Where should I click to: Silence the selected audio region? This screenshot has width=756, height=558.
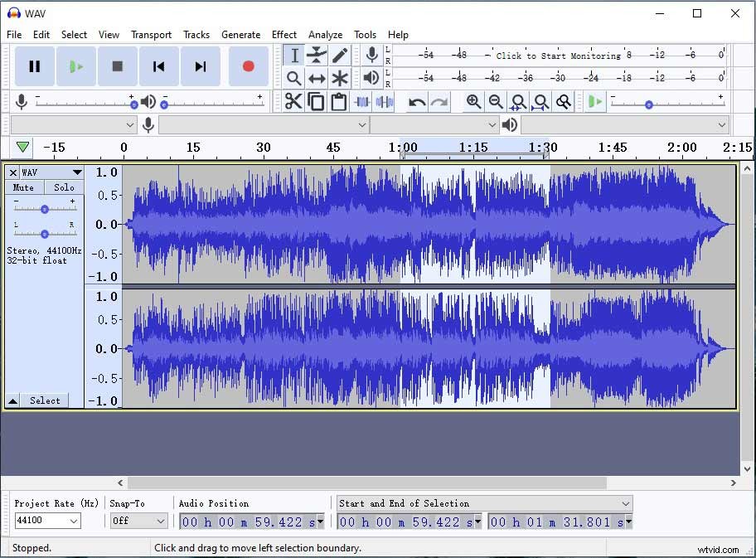[x=385, y=100]
